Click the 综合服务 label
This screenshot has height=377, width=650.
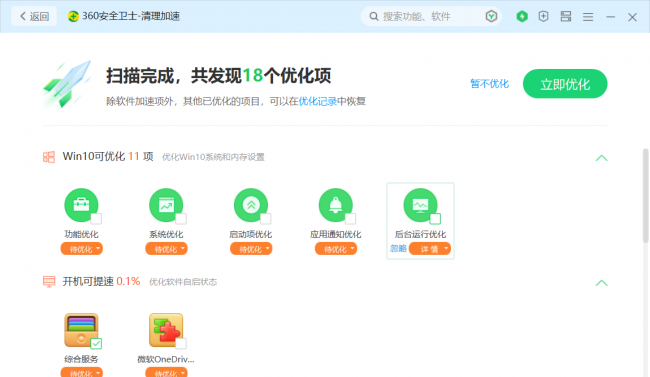tap(81, 359)
